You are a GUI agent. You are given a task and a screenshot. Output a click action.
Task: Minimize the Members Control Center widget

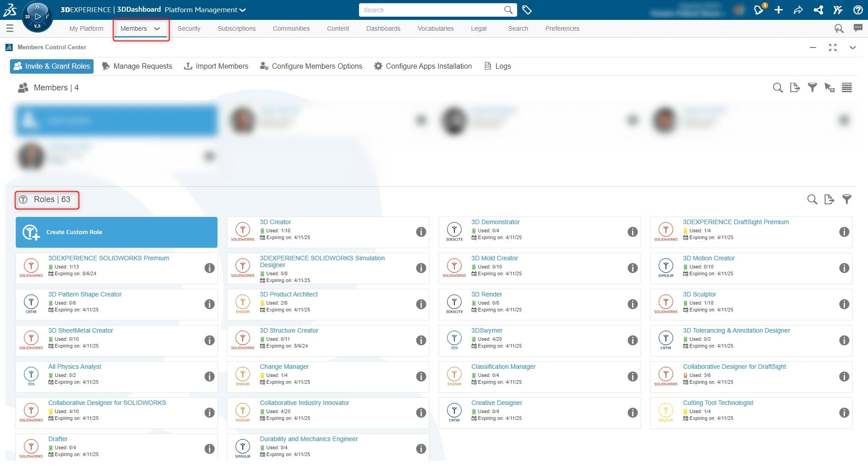pyautogui.click(x=813, y=47)
